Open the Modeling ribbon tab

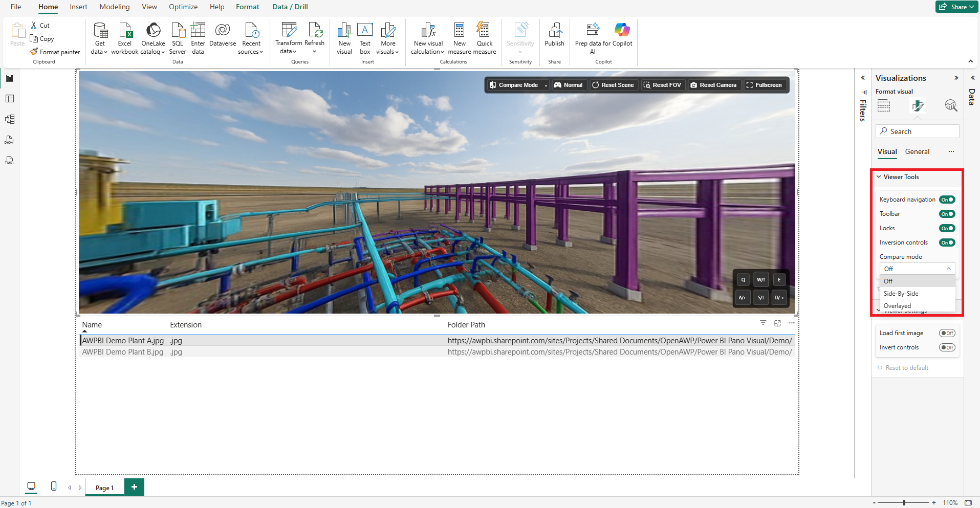coord(115,7)
